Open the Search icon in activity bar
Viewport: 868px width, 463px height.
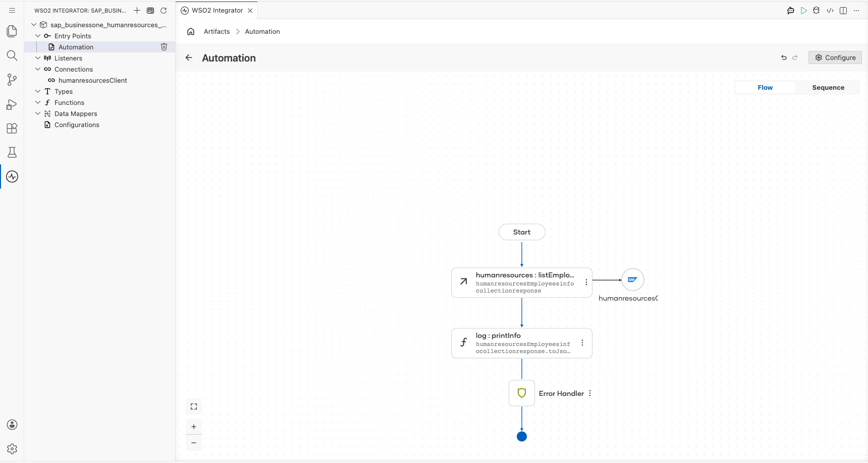click(x=12, y=55)
